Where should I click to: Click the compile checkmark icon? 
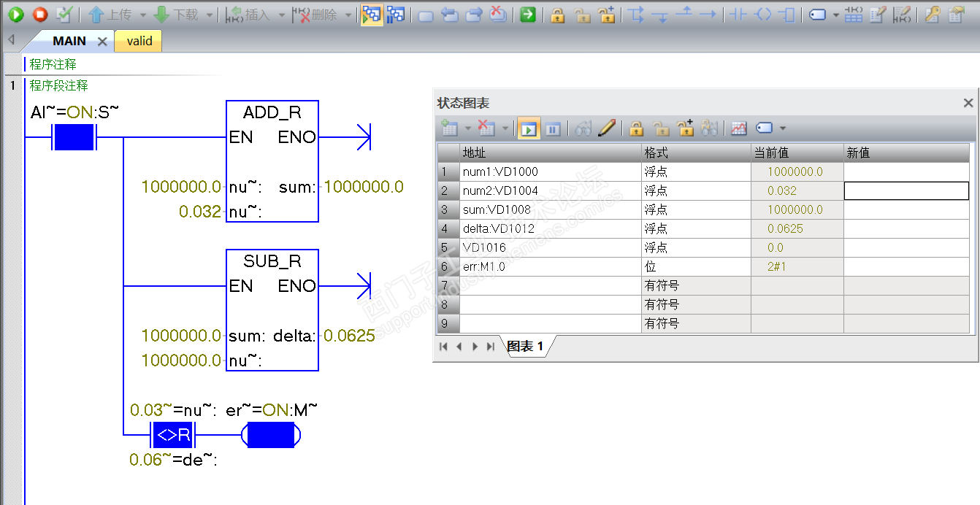tap(64, 14)
